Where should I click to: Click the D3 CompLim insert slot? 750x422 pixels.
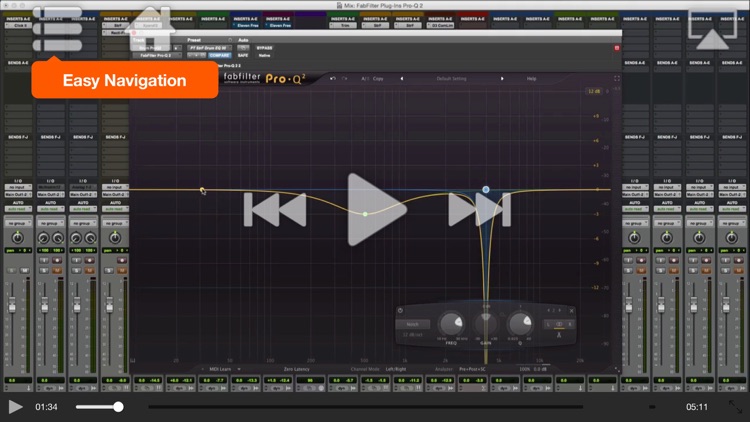click(441, 25)
